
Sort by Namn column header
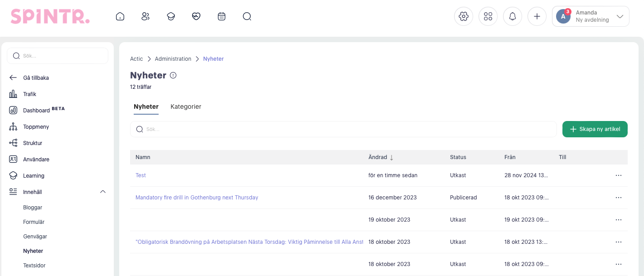coord(143,157)
